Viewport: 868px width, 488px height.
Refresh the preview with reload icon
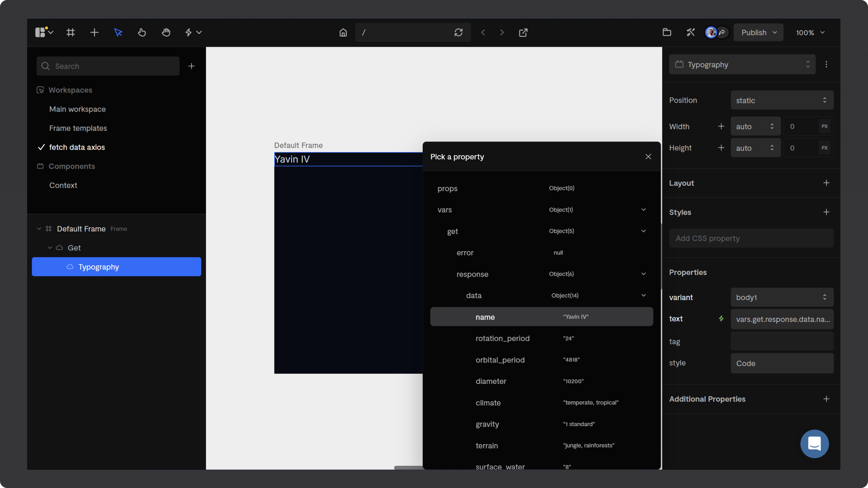[x=458, y=33]
